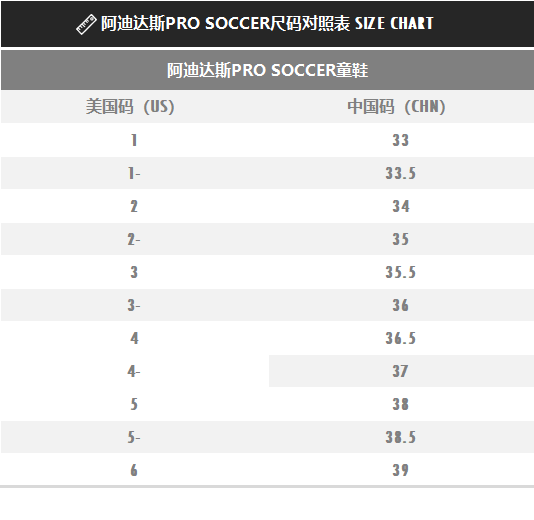Click the CHN size 34 value
Viewport: 534px width, 520px height.
pyautogui.click(x=401, y=206)
